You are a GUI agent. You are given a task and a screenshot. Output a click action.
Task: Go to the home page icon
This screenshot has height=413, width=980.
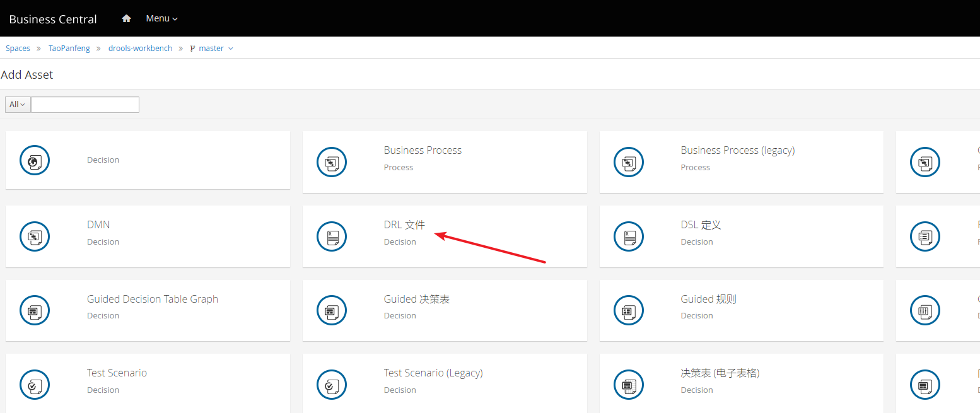tap(126, 18)
